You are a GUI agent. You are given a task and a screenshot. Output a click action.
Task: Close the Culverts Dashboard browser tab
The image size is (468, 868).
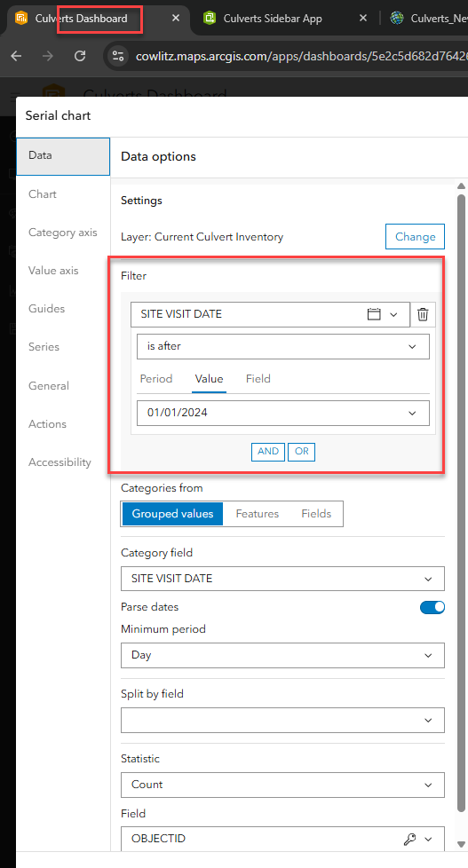pyautogui.click(x=176, y=19)
